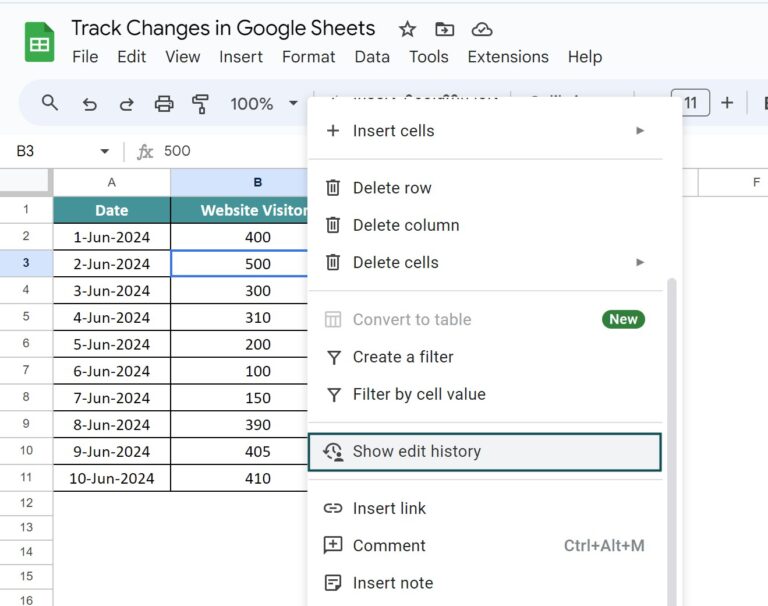Image resolution: width=768 pixels, height=606 pixels.
Task: Click trash icon beside Delete cells
Action: [333, 262]
